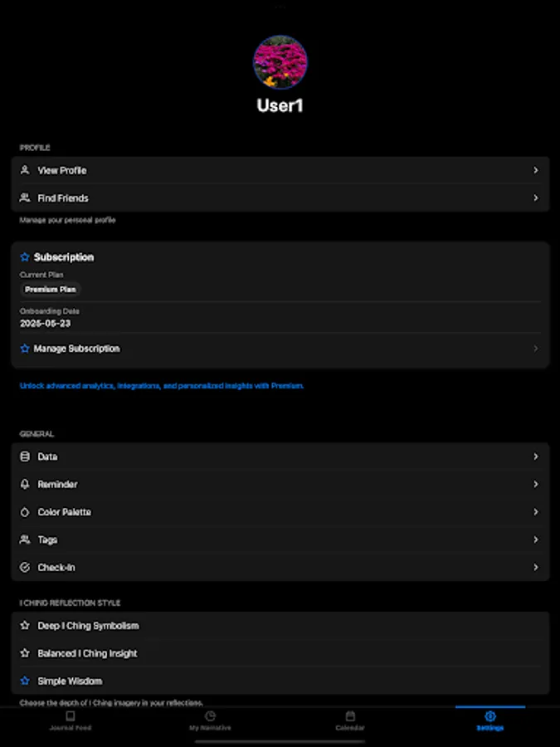Screen dimensions: 560x747
Task: Tap the View Profile person icon
Action: (26, 170)
